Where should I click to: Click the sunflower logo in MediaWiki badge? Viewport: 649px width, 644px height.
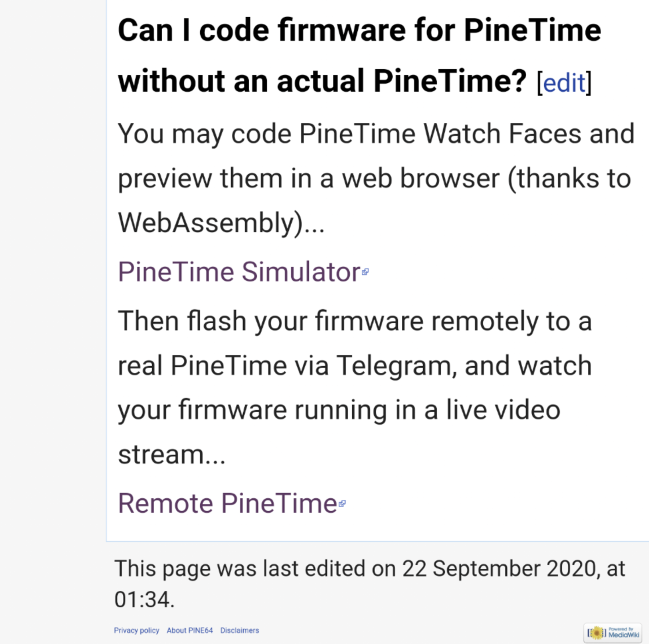click(x=596, y=632)
